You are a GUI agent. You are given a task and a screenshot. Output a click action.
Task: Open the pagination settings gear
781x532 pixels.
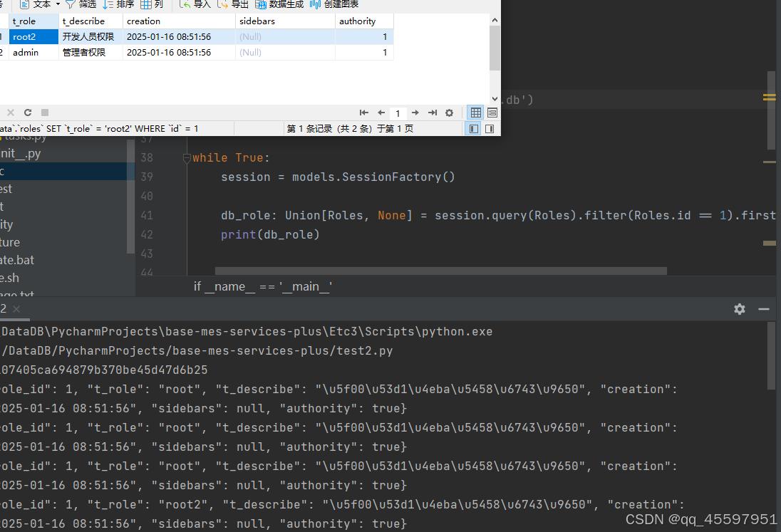449,113
